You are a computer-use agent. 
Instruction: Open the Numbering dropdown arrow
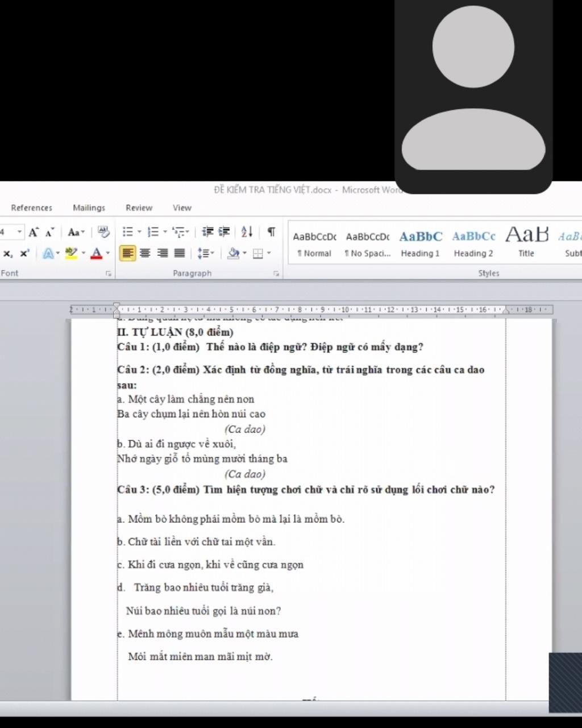click(x=165, y=232)
